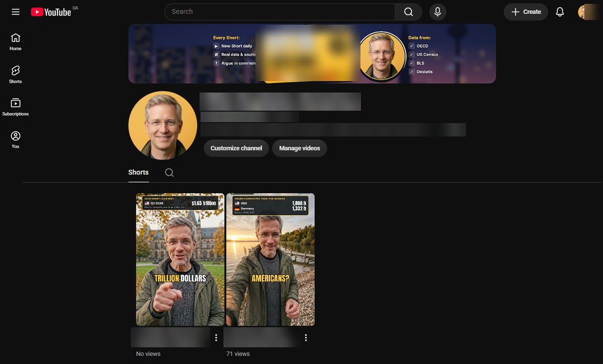
Task: Open the AMERICANS? short thumbnail
Action: pos(270,260)
